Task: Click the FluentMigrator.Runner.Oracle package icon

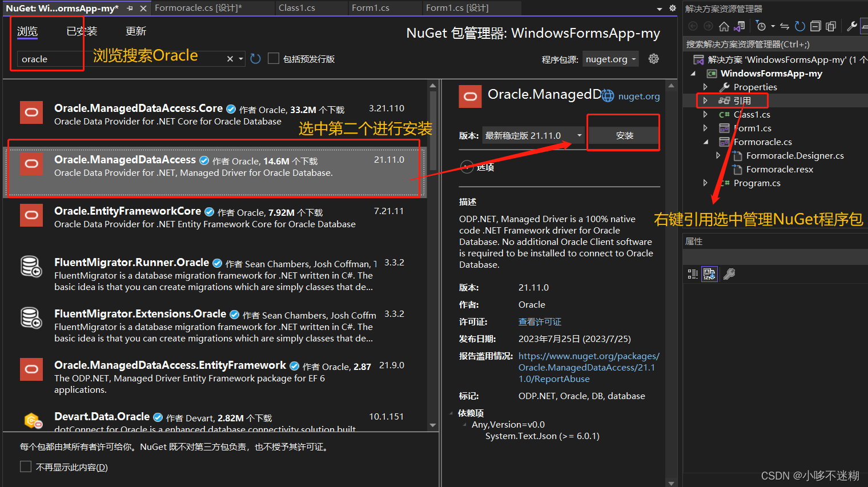Action: click(x=31, y=267)
